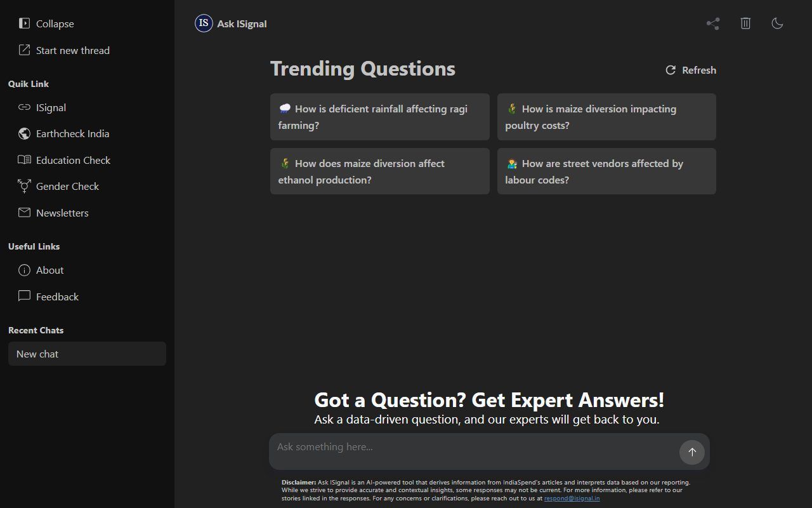The width and height of the screenshot is (812, 508).
Task: Open the Feedback link text
Action: [57, 297]
